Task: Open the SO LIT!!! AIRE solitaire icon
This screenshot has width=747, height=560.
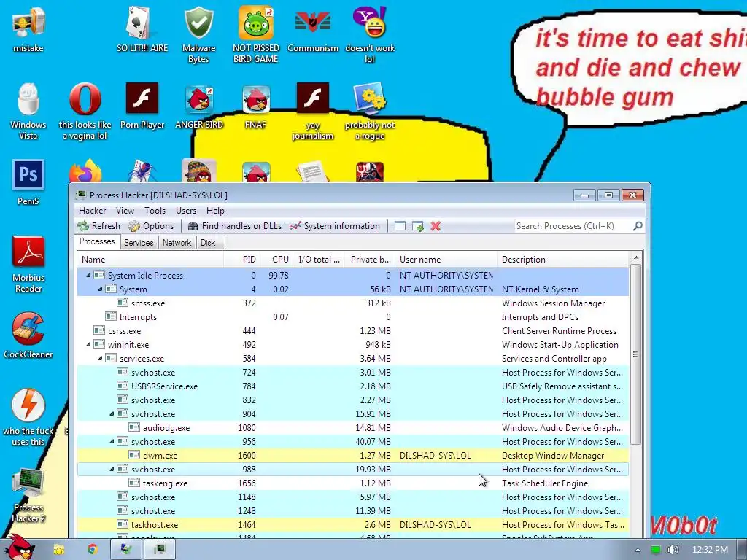Action: (x=142, y=28)
